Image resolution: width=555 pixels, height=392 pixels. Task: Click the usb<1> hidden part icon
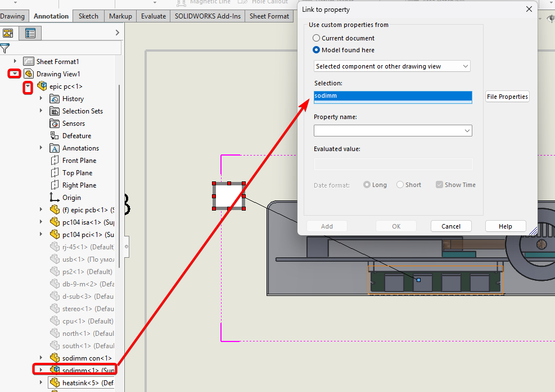55,259
